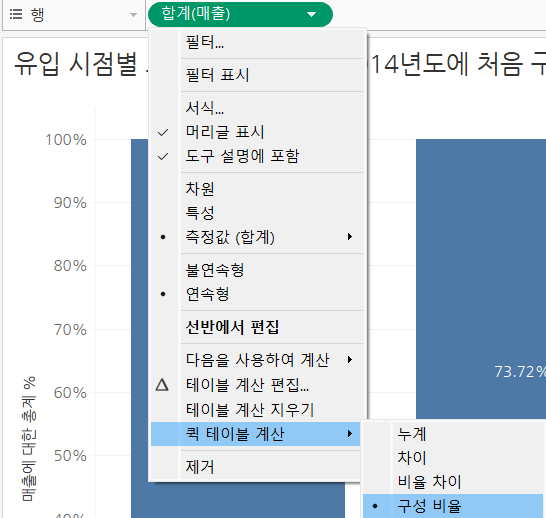The image size is (546, 518).
Task: Open the 행 shelf dropdown arrow
Action: pos(133,15)
